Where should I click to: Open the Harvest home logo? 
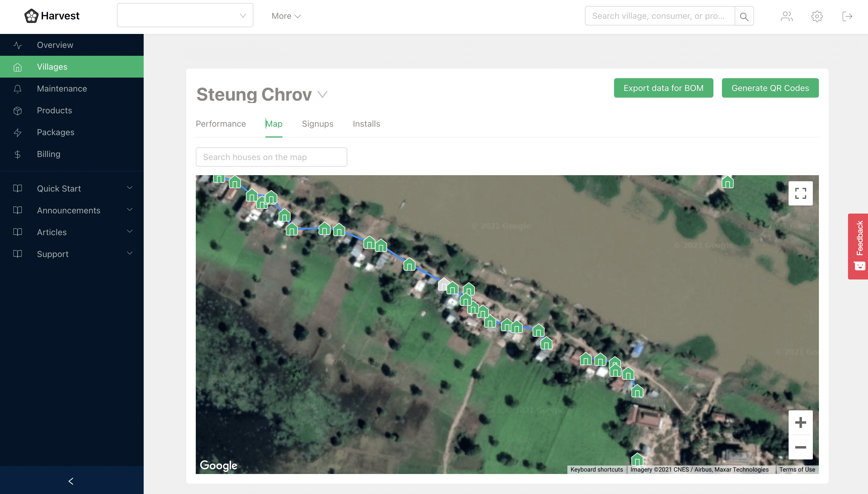pos(52,15)
